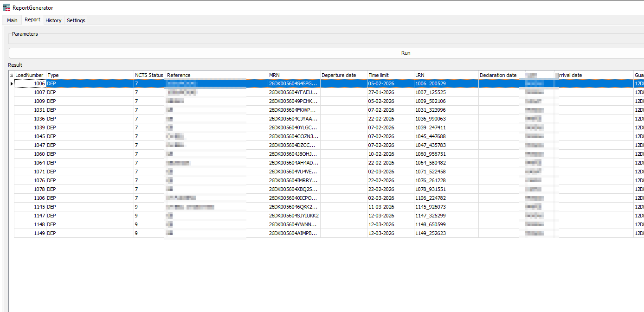Click the MRN column header
The height and width of the screenshot is (312, 644).
pos(294,75)
